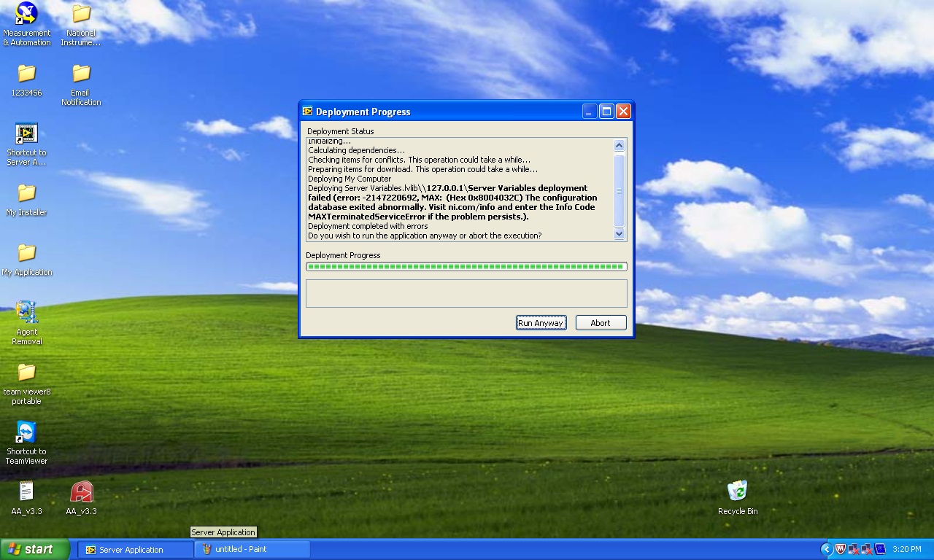Click the LabVIEW icon in the Deployment Progress title bar
Screen dimensions: 934x560
coord(308,112)
